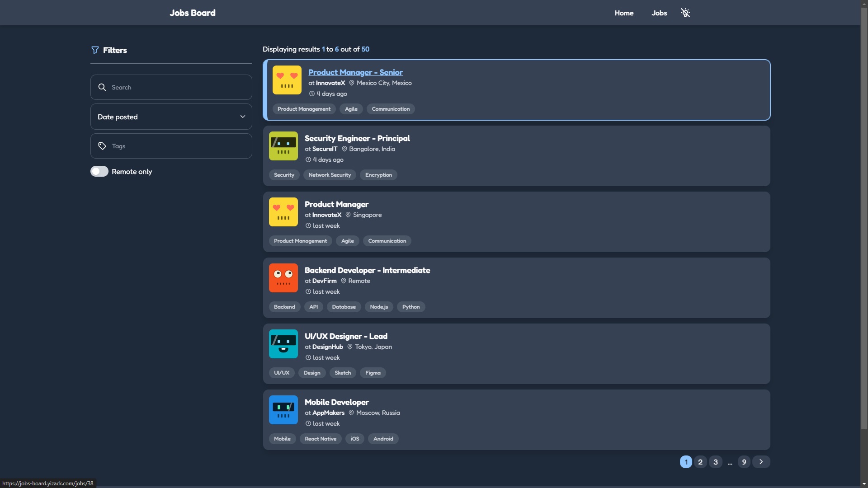The width and height of the screenshot is (868, 488).
Task: Go to page 2 of results
Action: tap(700, 462)
